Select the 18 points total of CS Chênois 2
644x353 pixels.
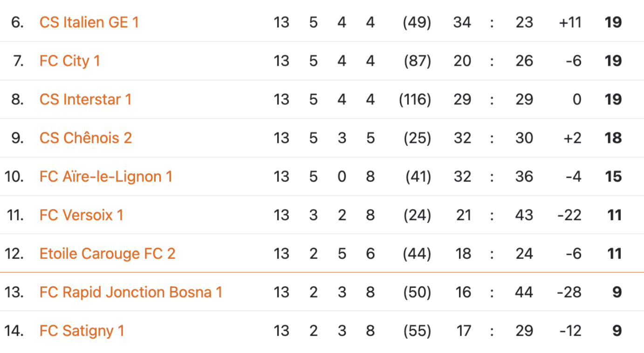(x=613, y=138)
